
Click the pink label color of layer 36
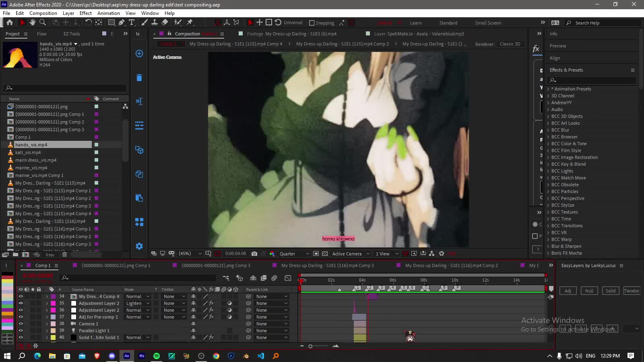coord(53,310)
